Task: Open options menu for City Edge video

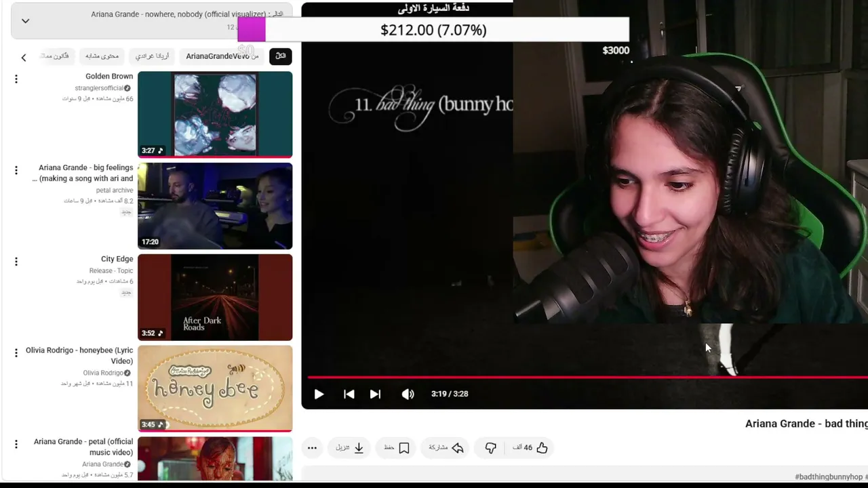Action: coord(16,262)
